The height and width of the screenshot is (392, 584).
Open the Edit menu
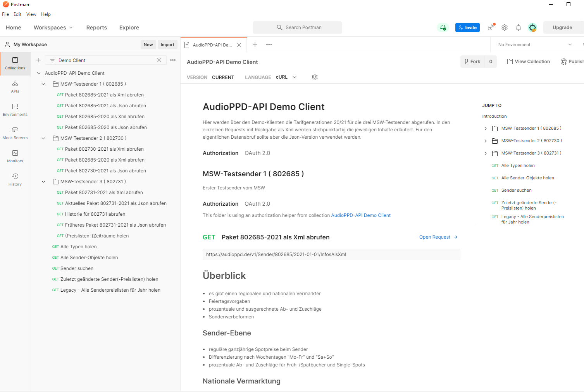[17, 14]
